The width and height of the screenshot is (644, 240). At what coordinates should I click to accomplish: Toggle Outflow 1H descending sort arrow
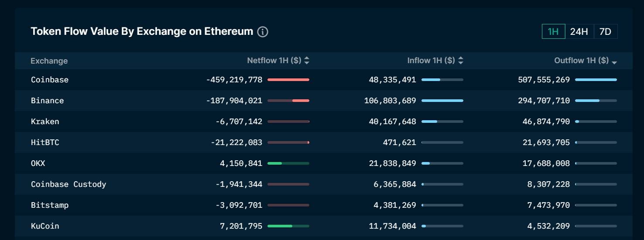614,63
